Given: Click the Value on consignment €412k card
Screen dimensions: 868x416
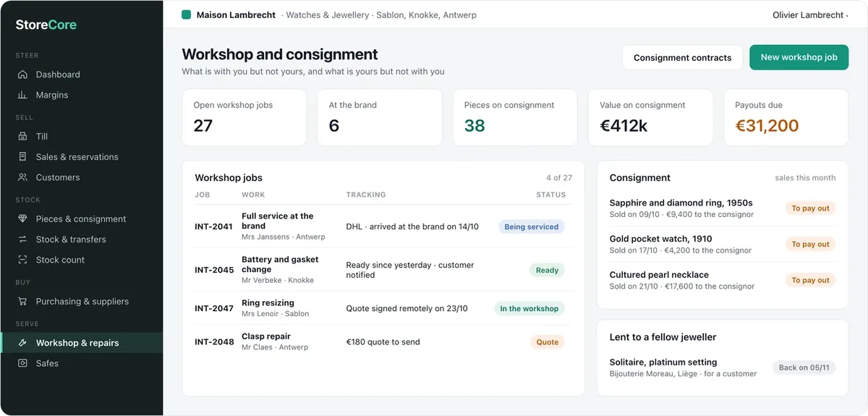Looking at the screenshot, I should (650, 117).
